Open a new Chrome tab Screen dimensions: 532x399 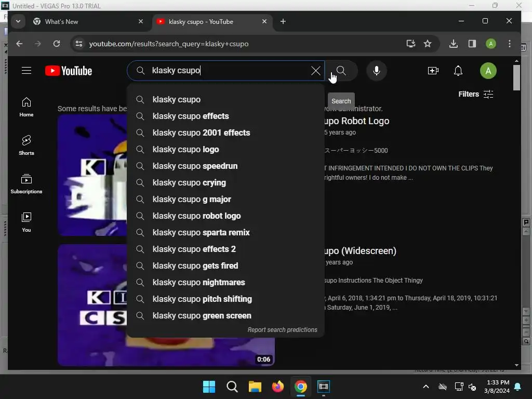click(283, 21)
